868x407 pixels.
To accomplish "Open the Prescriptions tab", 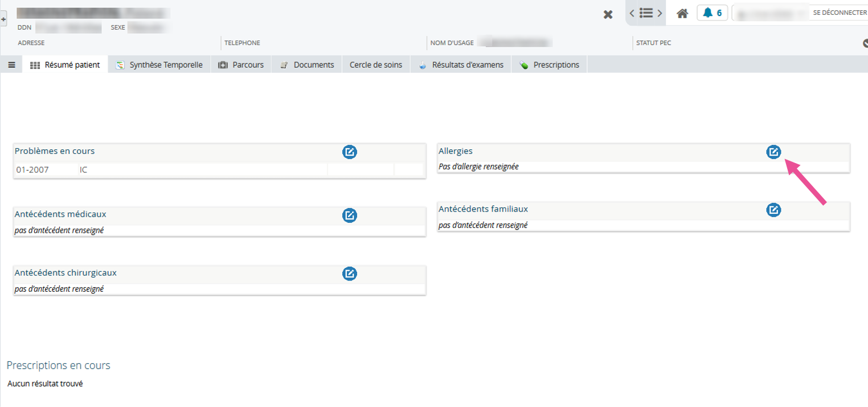I will point(549,65).
